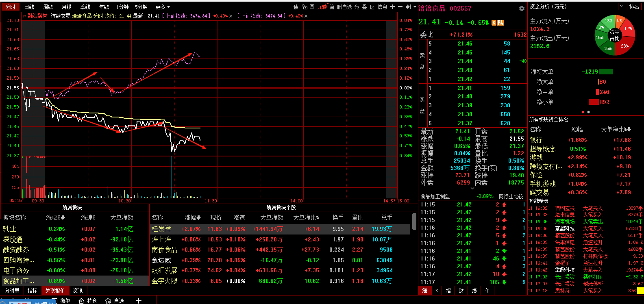The height and width of the screenshot is (304, 644).
Task: Switch to the 细 tick detail tab
Action: click(425, 291)
